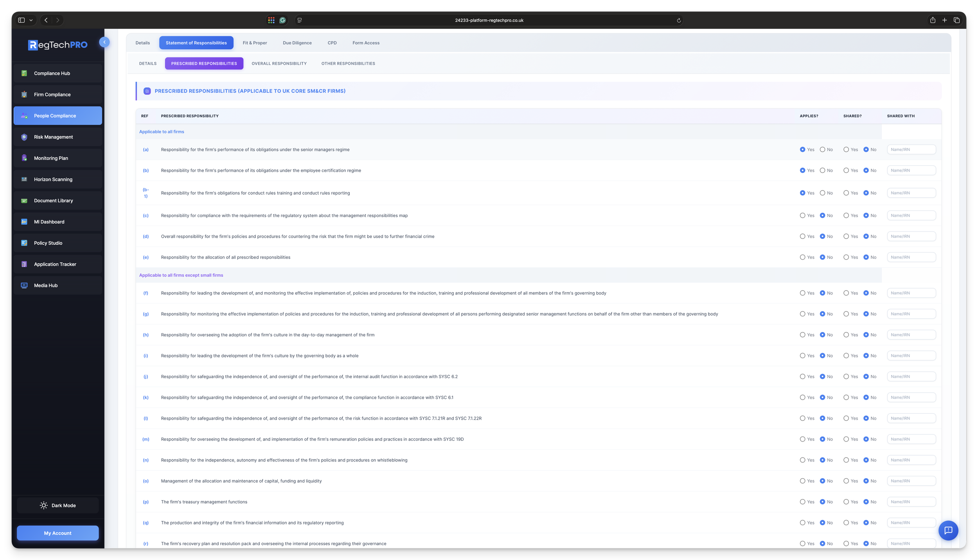Open the Overall Responsibility sub-tab
The height and width of the screenshot is (560, 978).
tap(279, 63)
